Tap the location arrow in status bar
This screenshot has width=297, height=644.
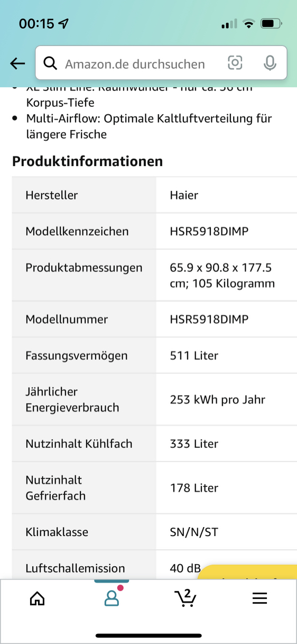64,24
